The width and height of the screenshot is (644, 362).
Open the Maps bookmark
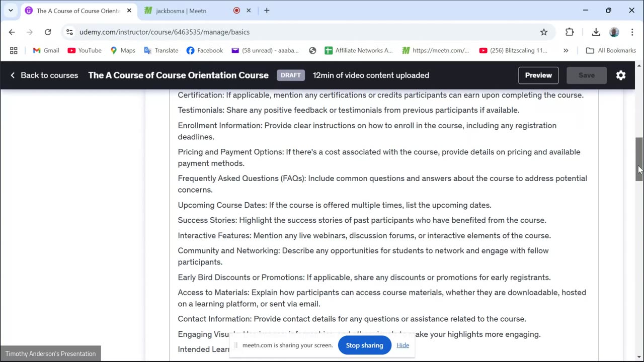123,50
